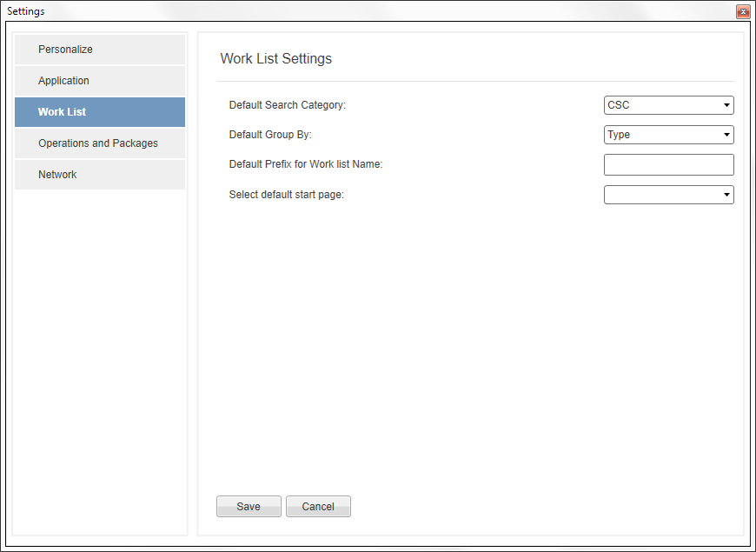The image size is (756, 552).
Task: Focus the Default Prefix for Work list Name field
Action: [x=669, y=164]
